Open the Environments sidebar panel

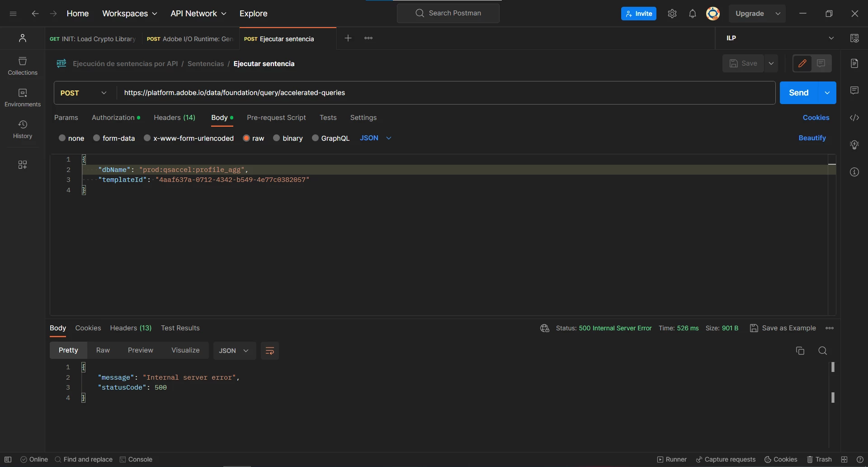click(x=23, y=98)
